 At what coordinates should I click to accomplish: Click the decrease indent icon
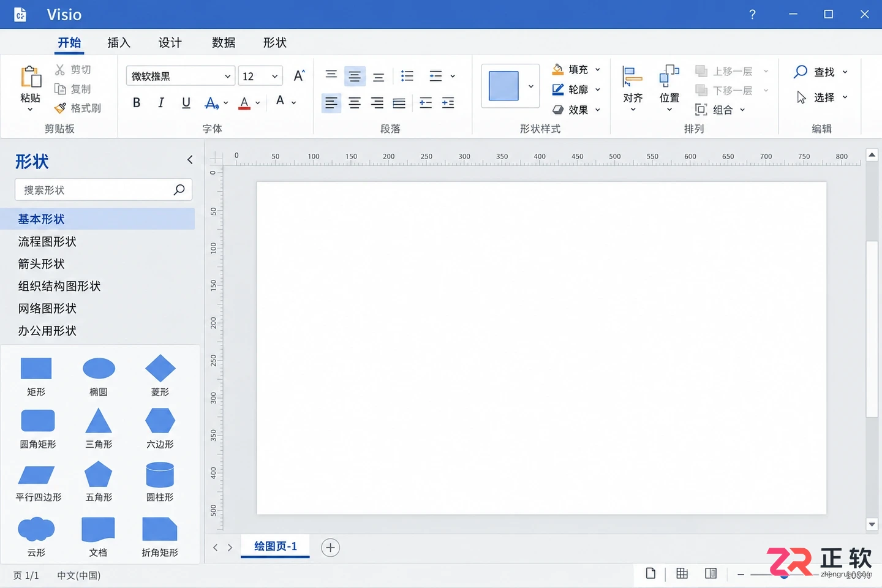(x=426, y=103)
